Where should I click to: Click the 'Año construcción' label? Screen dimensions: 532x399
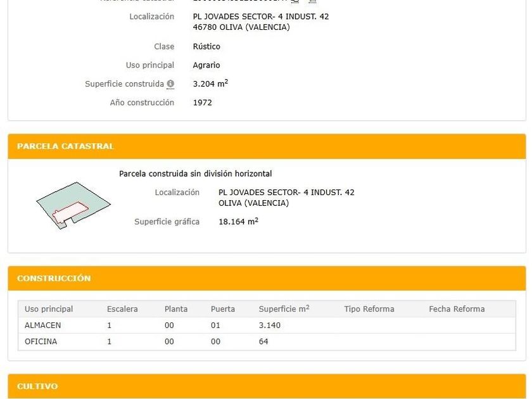pos(142,103)
